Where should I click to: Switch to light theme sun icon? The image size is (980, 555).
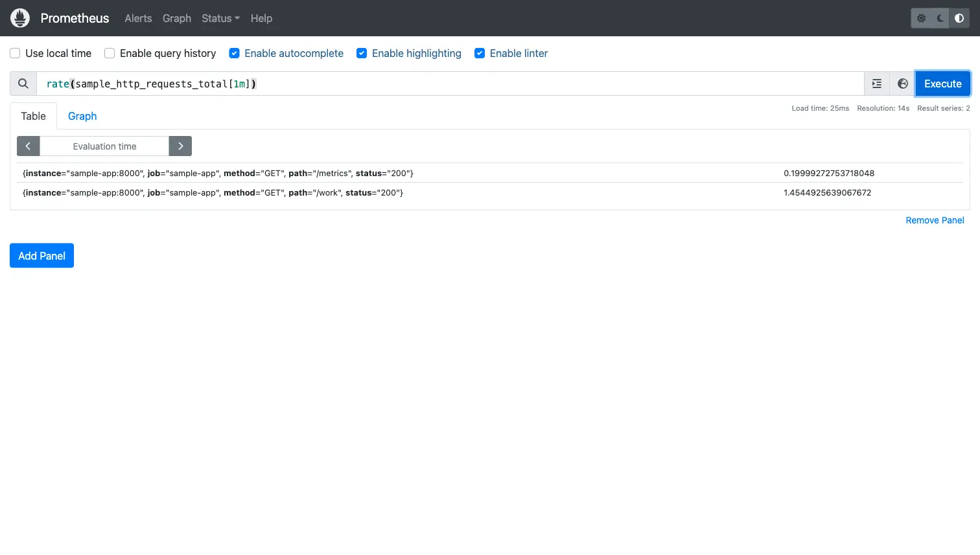click(x=921, y=18)
